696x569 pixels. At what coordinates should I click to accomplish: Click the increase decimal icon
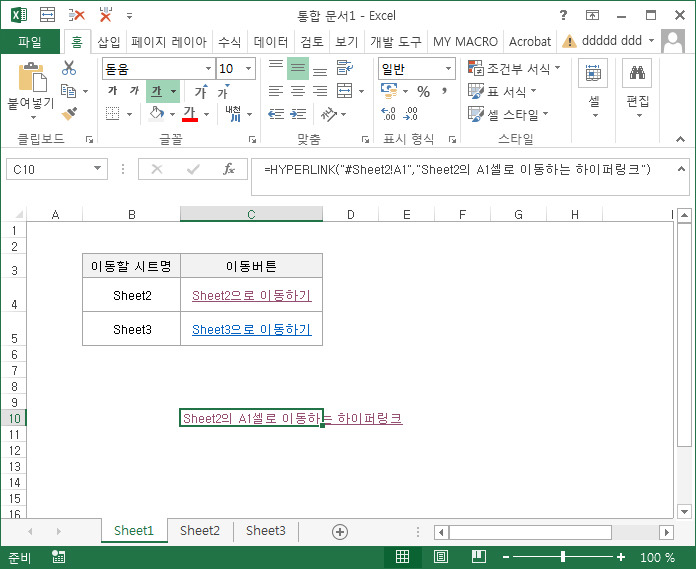(x=388, y=114)
